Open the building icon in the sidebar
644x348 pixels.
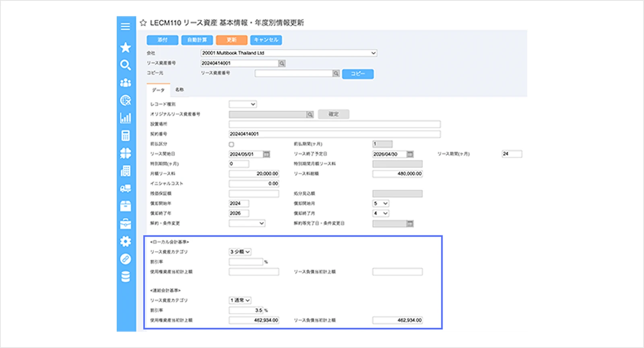coord(126,171)
